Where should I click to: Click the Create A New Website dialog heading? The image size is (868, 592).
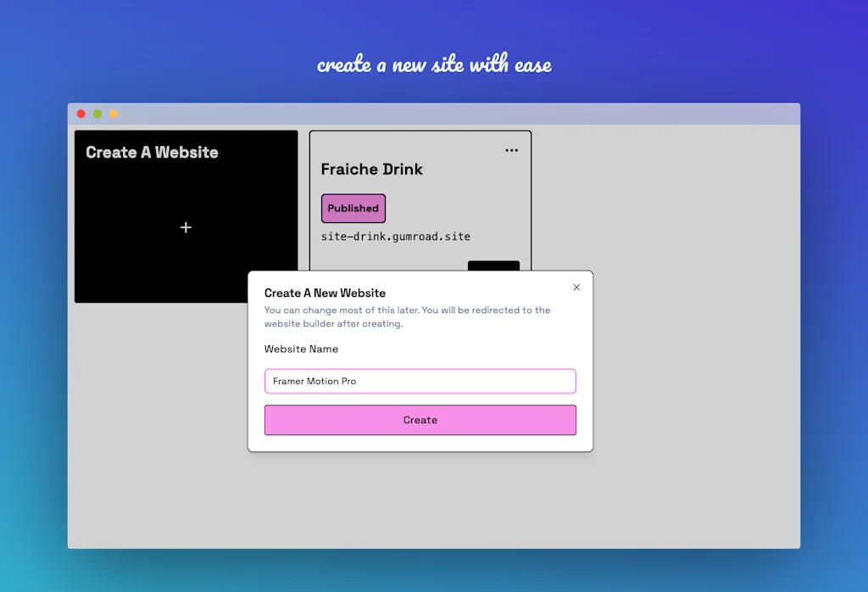click(325, 293)
